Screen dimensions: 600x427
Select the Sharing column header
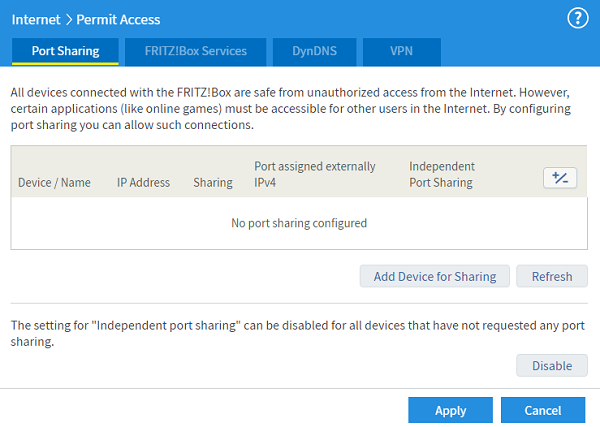click(x=212, y=183)
